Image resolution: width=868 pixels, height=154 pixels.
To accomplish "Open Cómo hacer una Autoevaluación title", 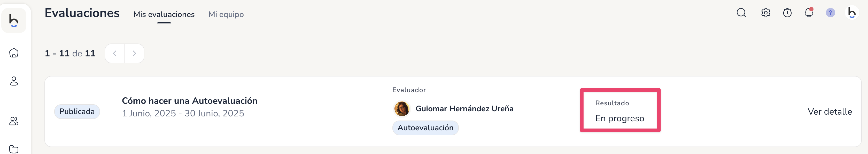I will coord(189,100).
